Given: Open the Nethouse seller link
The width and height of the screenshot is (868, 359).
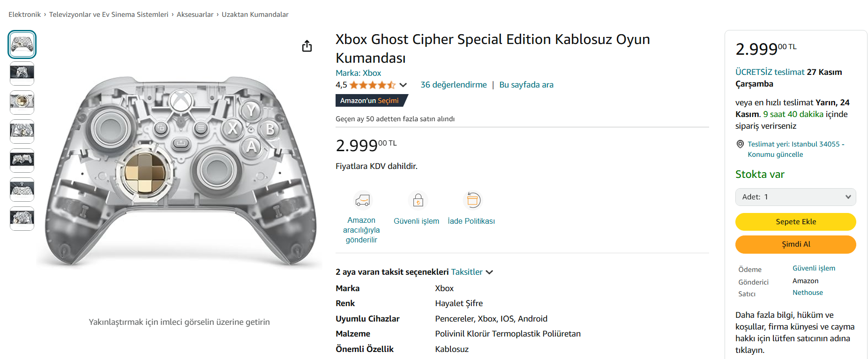Looking at the screenshot, I should pos(808,293).
